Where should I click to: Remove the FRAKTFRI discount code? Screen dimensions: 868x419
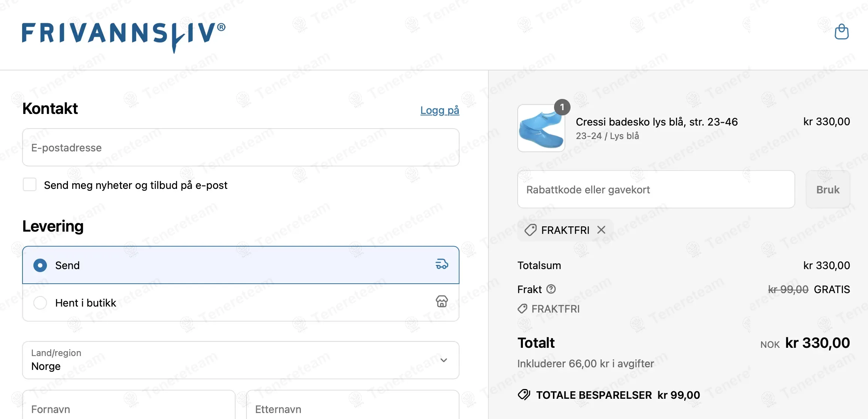click(x=601, y=230)
